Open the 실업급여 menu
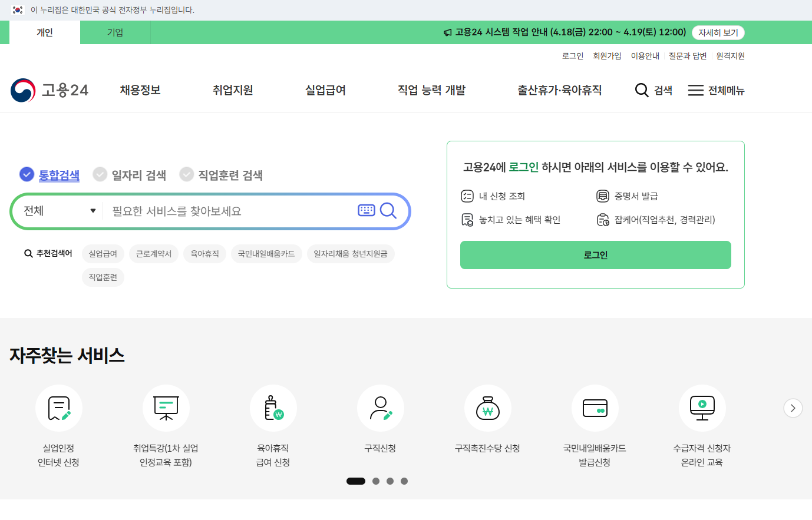 click(x=325, y=90)
